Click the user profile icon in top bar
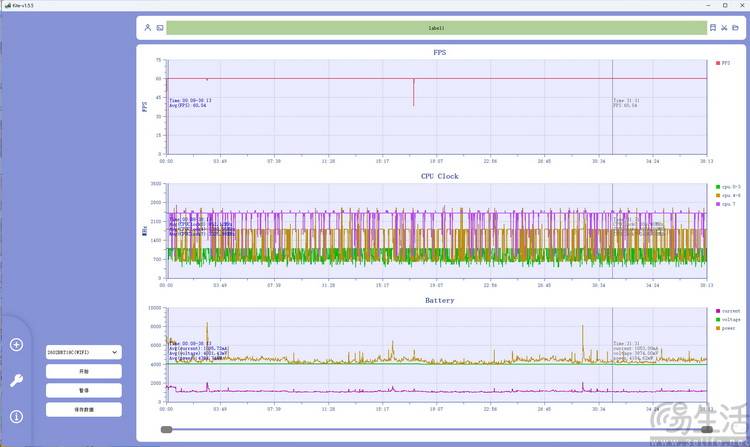This screenshot has height=447, width=750. click(148, 28)
